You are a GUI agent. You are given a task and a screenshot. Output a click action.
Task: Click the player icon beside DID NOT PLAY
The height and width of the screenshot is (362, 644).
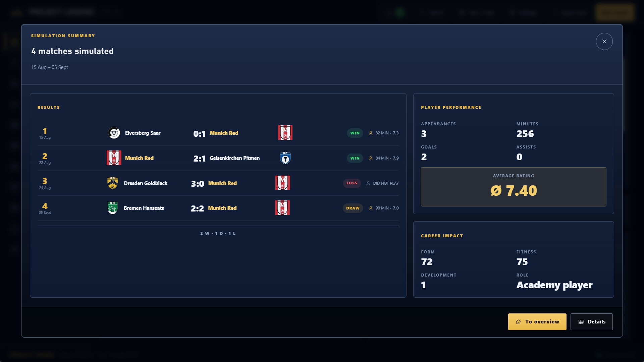pos(368,183)
